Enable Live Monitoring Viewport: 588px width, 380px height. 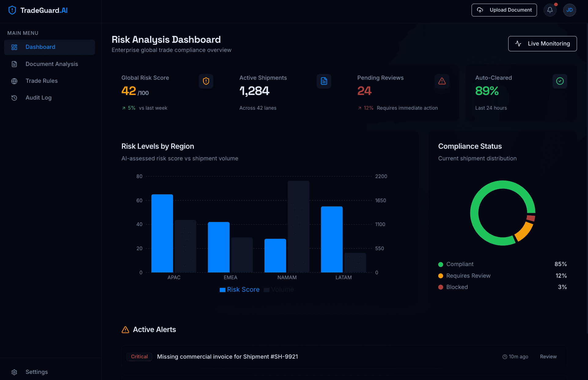point(542,44)
